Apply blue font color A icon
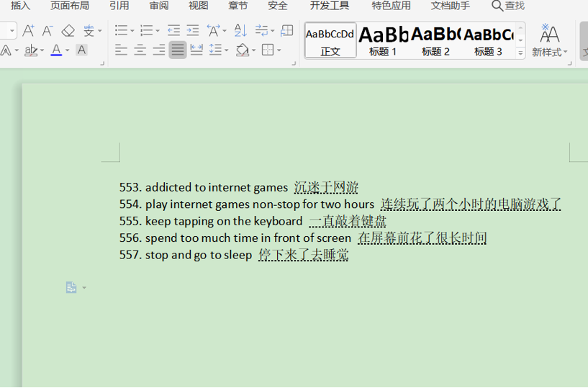 pyautogui.click(x=56, y=50)
